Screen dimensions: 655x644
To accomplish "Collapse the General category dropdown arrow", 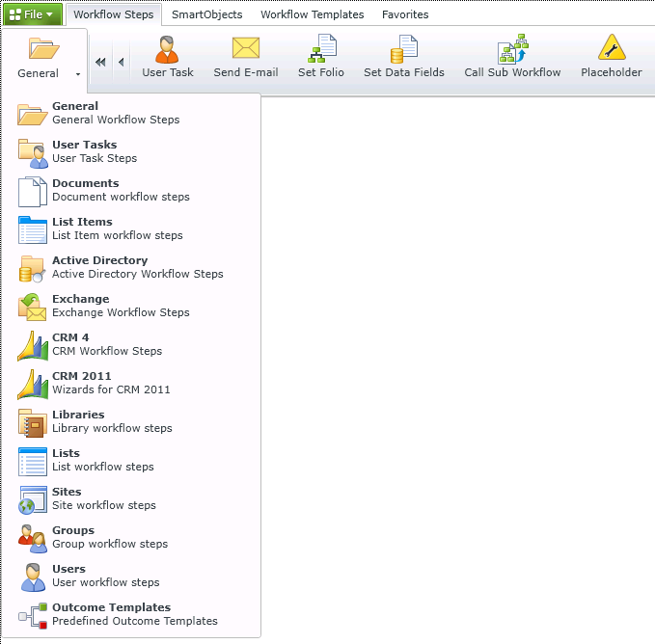I will 78,74.
